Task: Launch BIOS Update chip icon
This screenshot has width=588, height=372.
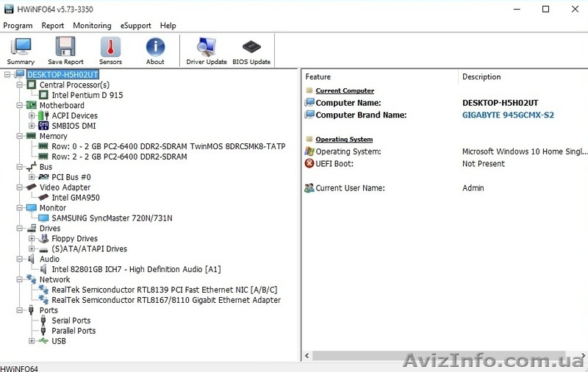Action: [251, 46]
